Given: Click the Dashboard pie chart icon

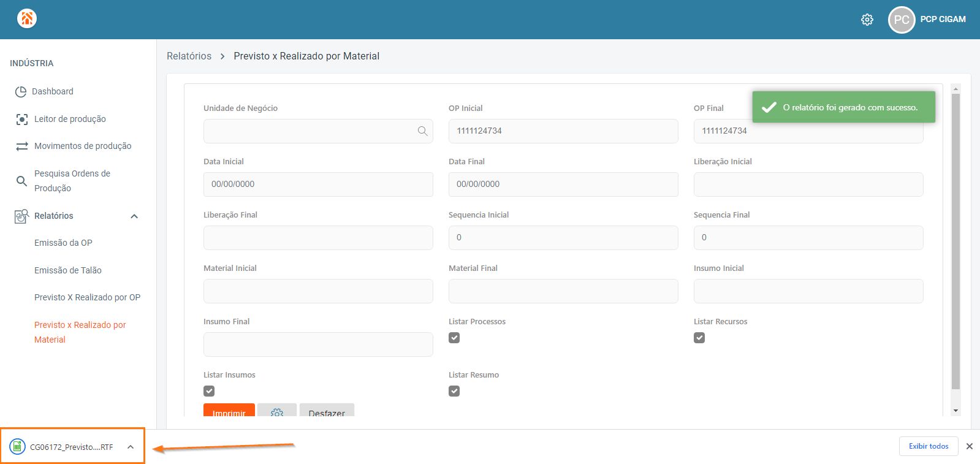Looking at the screenshot, I should (x=21, y=92).
